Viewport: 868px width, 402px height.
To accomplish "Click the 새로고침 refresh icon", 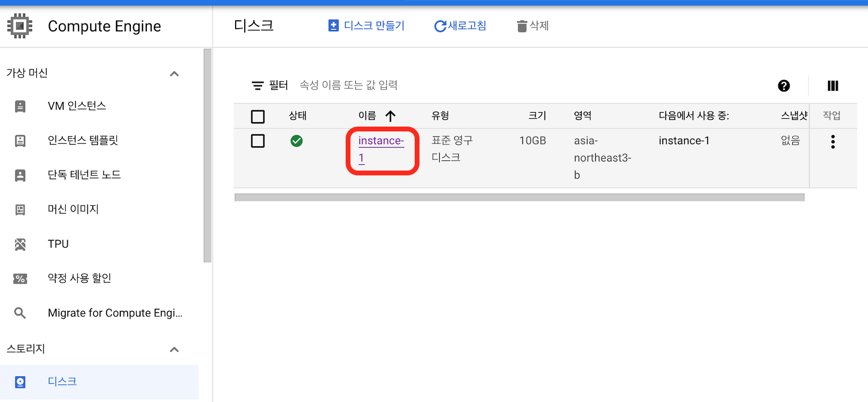I will coord(440,26).
